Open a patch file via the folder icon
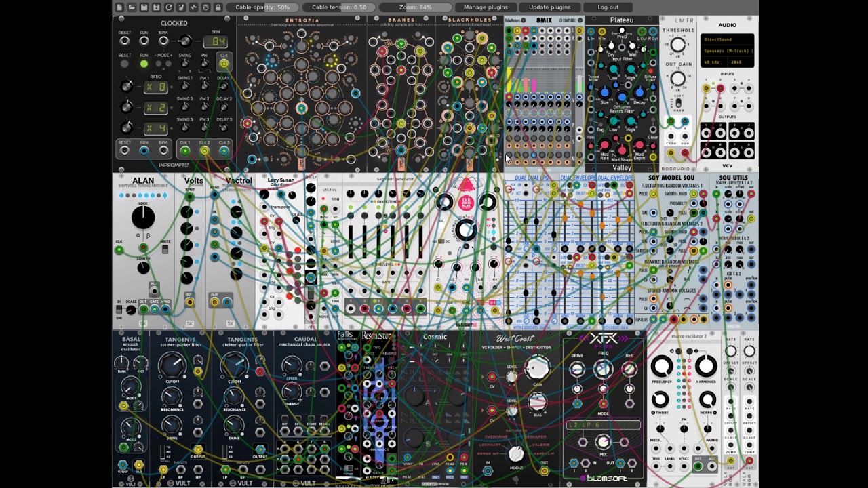This screenshot has height=488, width=868. [x=132, y=7]
